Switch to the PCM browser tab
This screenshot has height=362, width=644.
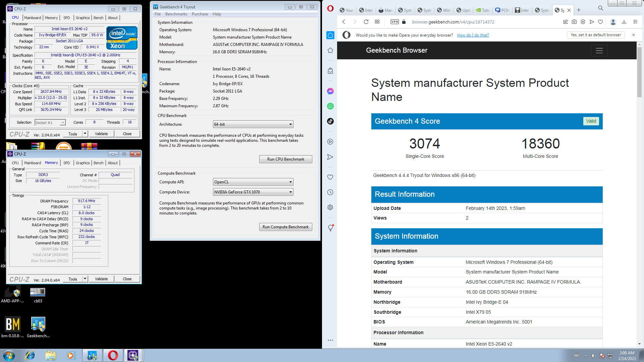point(502,10)
